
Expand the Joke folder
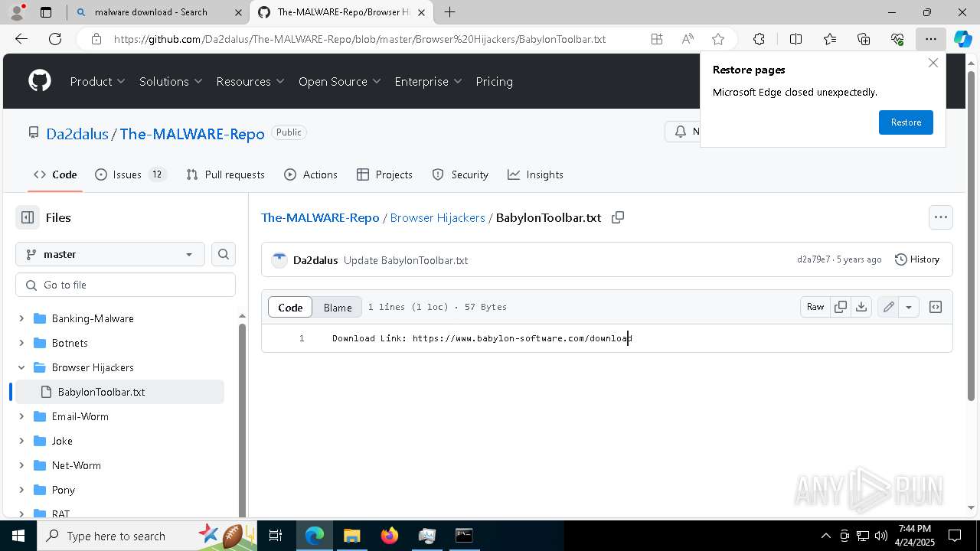tap(21, 441)
